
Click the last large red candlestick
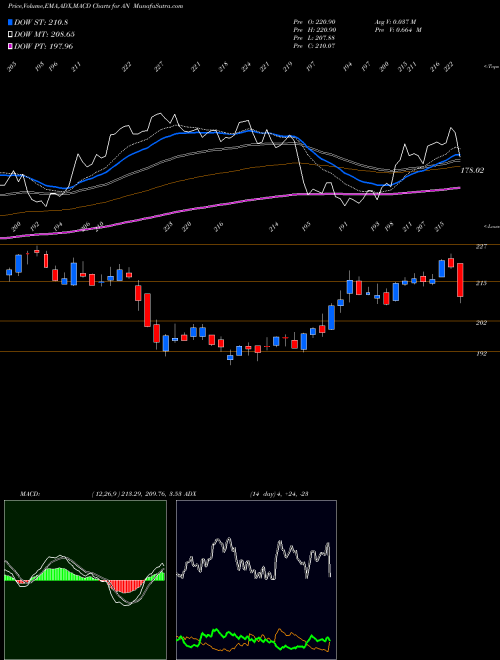click(x=460, y=280)
